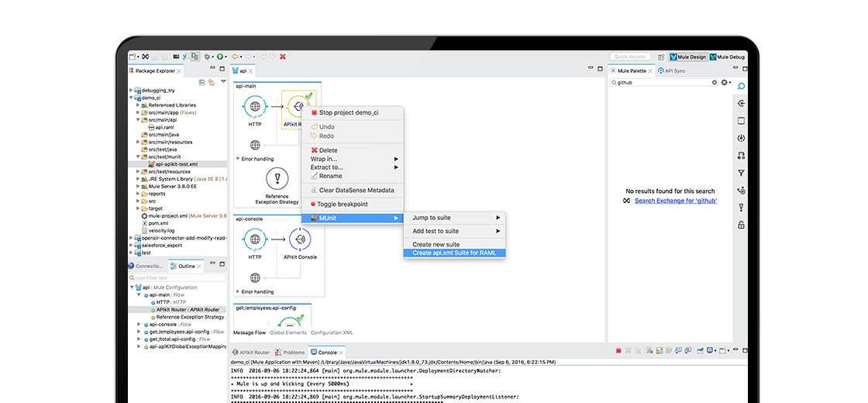Open Exchange via the infinity toolbar icon
This screenshot has width=868, height=403.
145,57
